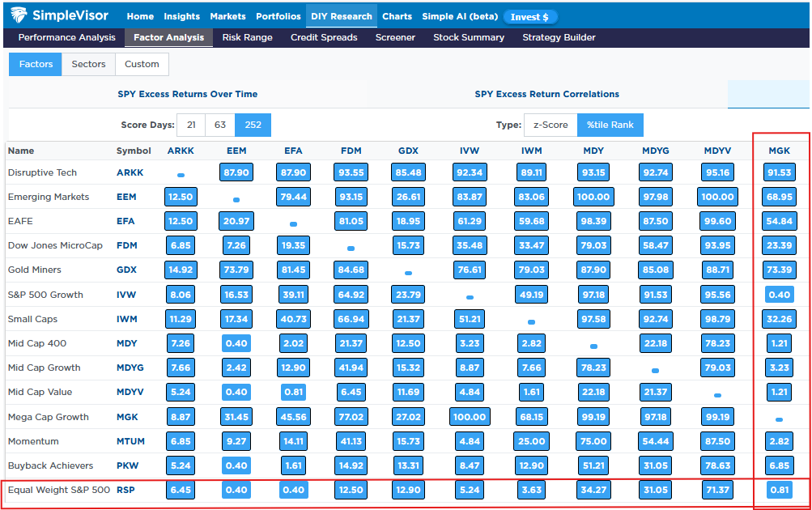Open the Portfolios menu
The image size is (812, 510).
278,16
